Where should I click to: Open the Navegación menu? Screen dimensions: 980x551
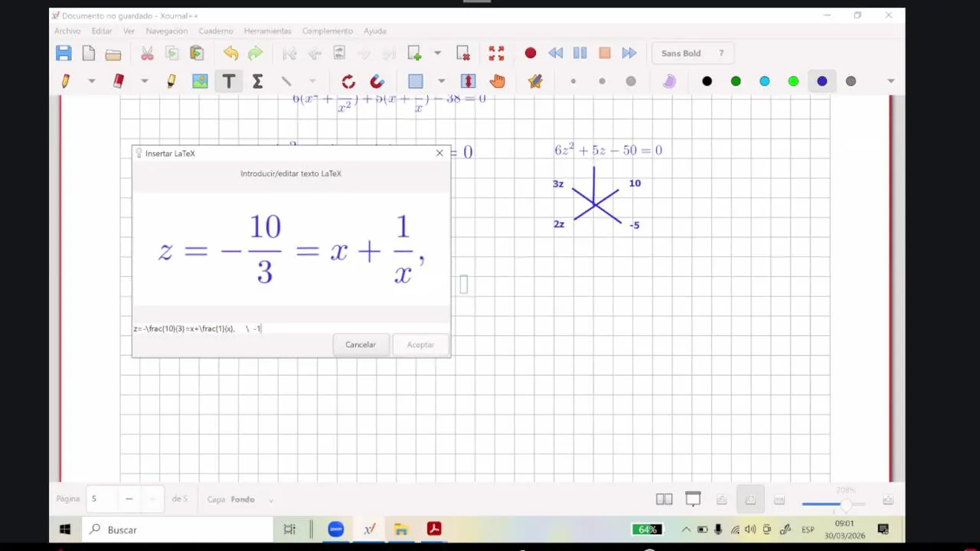[x=166, y=31]
